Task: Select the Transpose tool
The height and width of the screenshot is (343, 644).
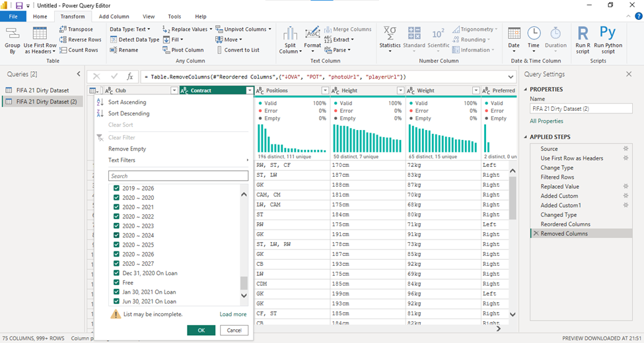Action: point(76,29)
